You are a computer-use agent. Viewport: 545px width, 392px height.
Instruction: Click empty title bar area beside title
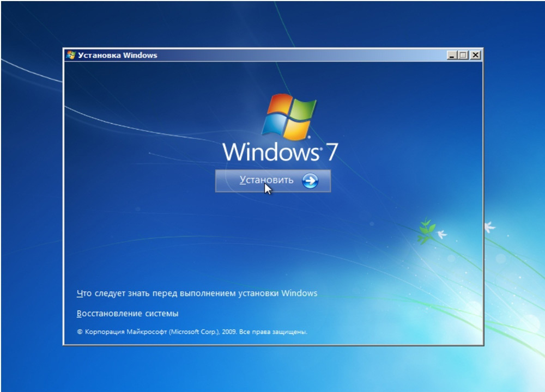[x=300, y=55]
